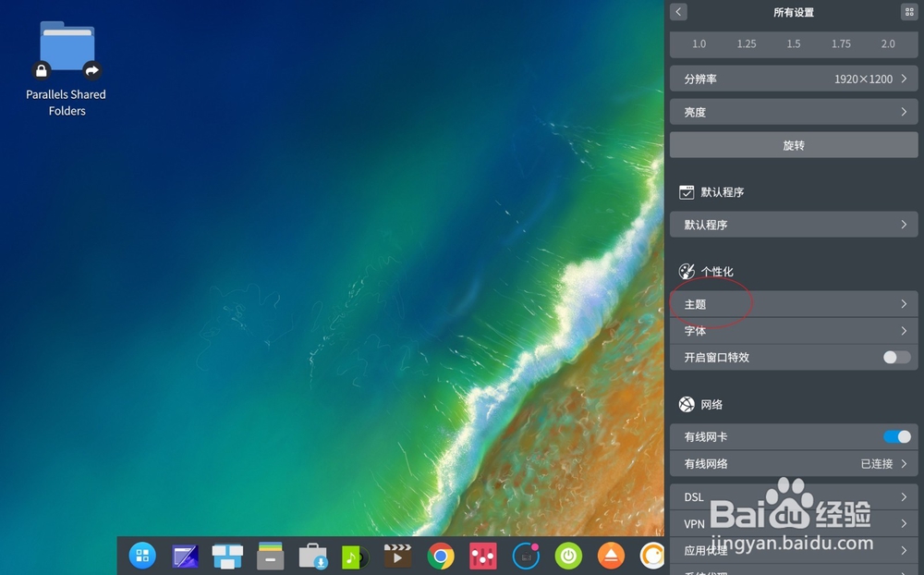Open the Launcher icon in the dock
Image resolution: width=924 pixels, height=575 pixels.
[142, 556]
